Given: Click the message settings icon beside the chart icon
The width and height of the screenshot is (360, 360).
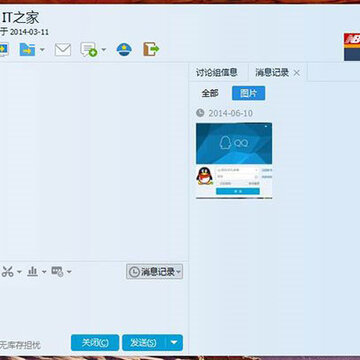Looking at the screenshot, I should 57,272.
